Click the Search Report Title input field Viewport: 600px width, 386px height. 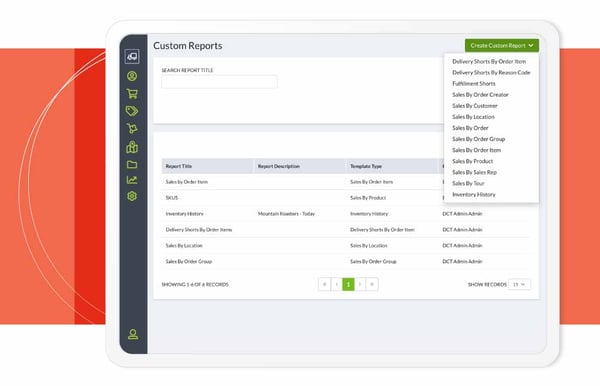click(219, 82)
